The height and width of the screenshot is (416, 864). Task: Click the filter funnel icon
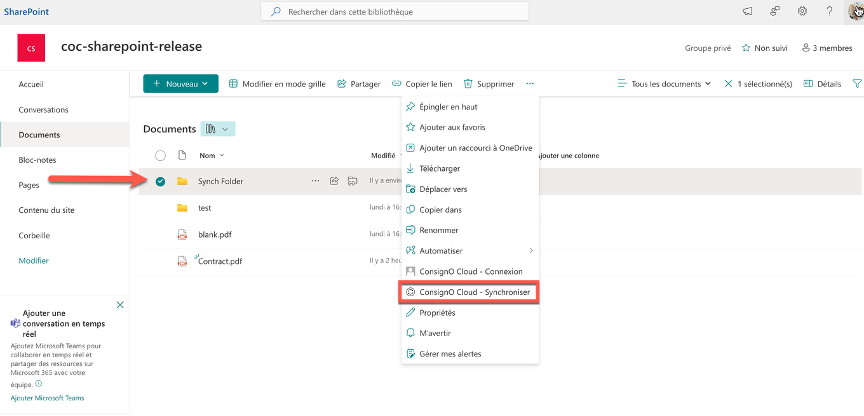coord(856,84)
